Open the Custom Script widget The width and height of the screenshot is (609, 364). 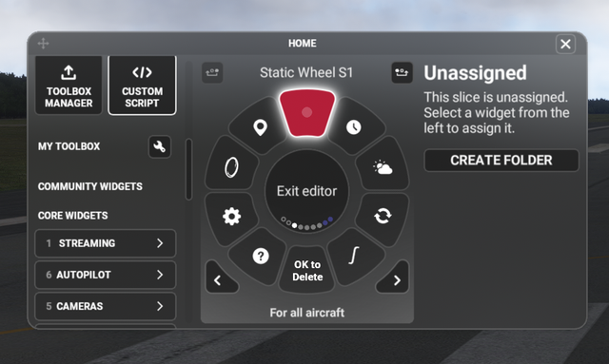click(x=142, y=86)
